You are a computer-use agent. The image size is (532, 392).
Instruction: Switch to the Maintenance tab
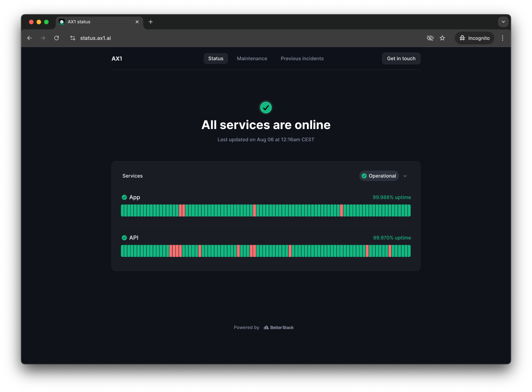(x=252, y=58)
